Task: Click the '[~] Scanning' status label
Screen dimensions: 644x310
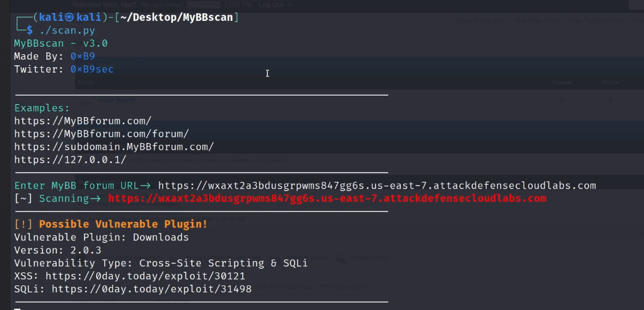Action: [x=57, y=198]
